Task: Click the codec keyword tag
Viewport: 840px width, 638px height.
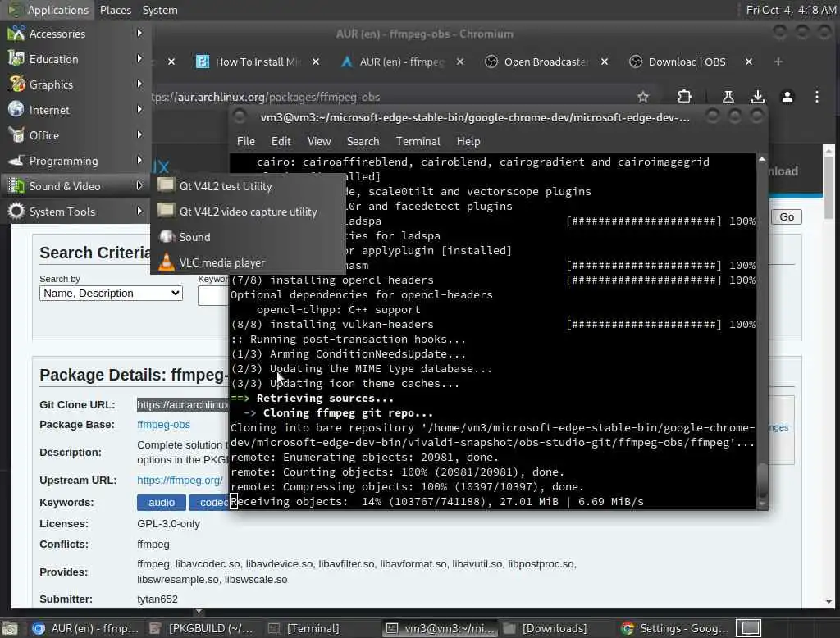Action: point(211,503)
